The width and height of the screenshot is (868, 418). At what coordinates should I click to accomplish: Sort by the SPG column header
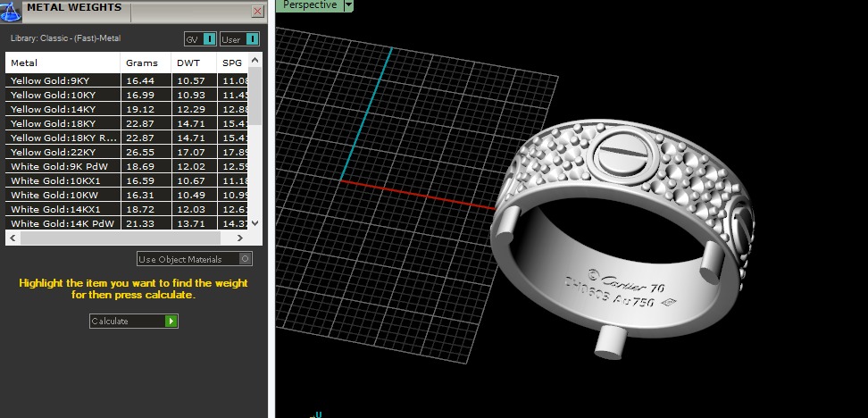(x=232, y=63)
